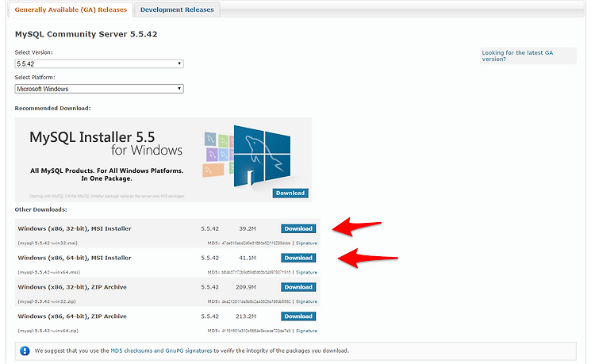Viewport: 595px width, 364px height.
Task: Download Windows 64-bit MSI Installer
Action: (298, 258)
